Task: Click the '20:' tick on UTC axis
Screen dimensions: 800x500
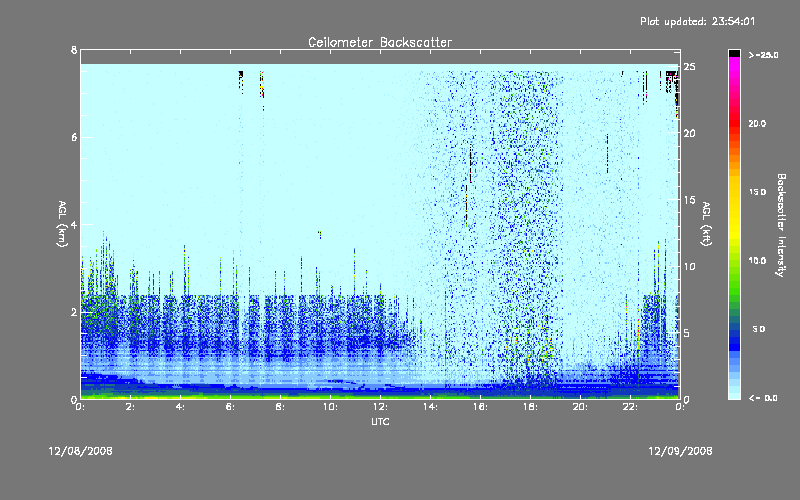Action: pyautogui.click(x=581, y=407)
